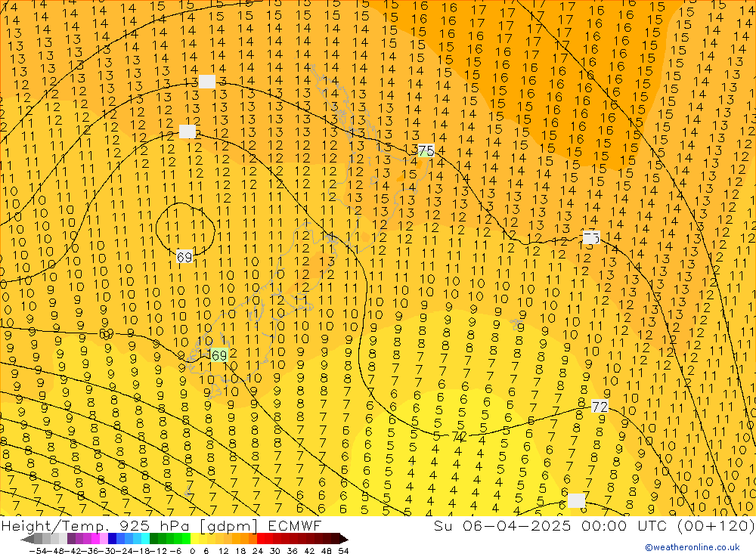Click the dark maroon right arrow end of the color scale
The image size is (756, 554).
click(x=344, y=539)
